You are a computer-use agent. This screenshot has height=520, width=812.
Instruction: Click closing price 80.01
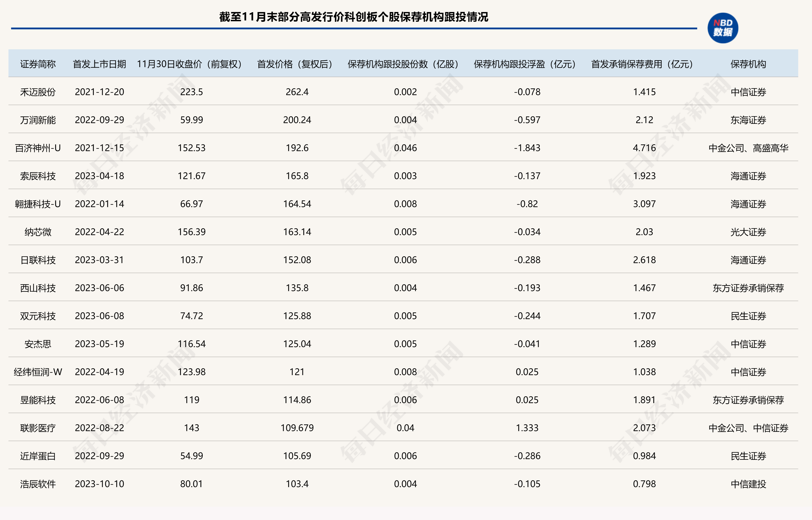click(191, 484)
